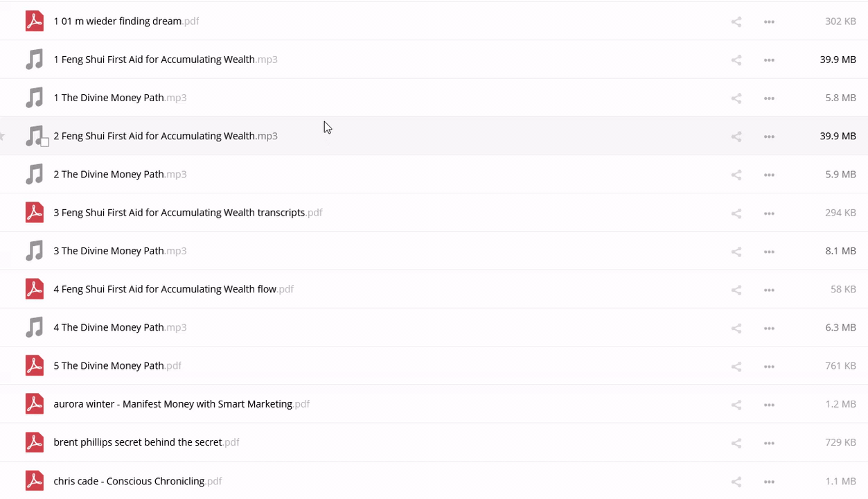
Task: Open actions menu for 3 Feng Shui transcripts.pdf
Action: [769, 213]
